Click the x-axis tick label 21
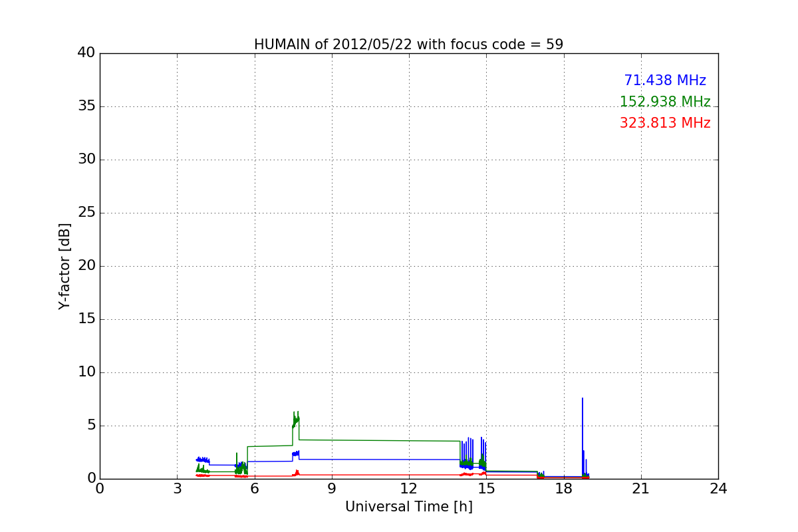The width and height of the screenshot is (798, 532). 641,489
